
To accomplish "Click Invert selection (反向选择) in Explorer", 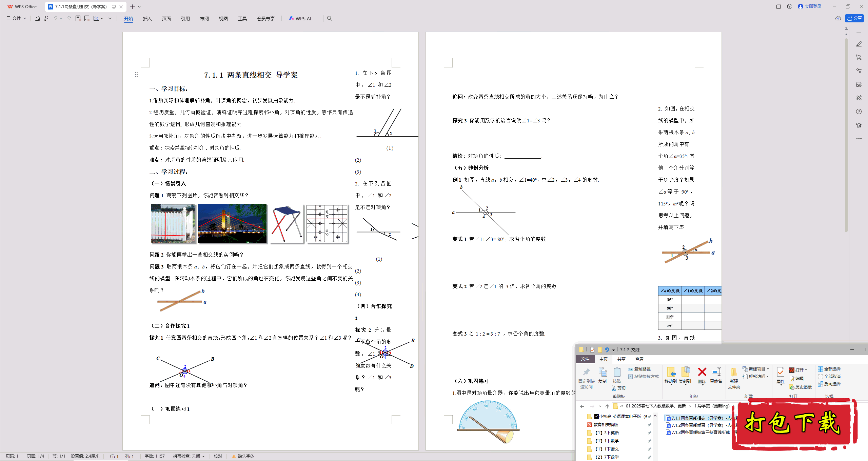I will click(x=829, y=384).
